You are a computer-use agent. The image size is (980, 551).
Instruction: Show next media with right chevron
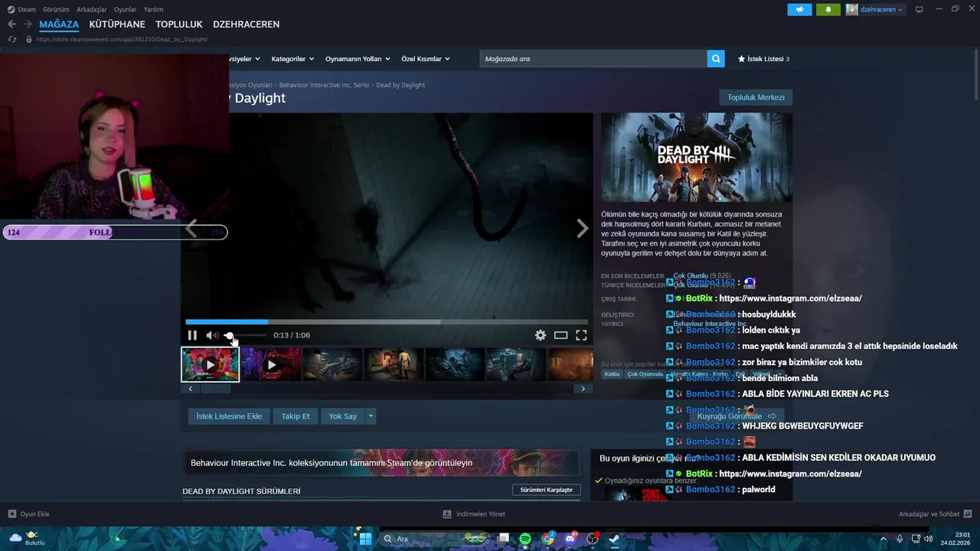point(583,228)
